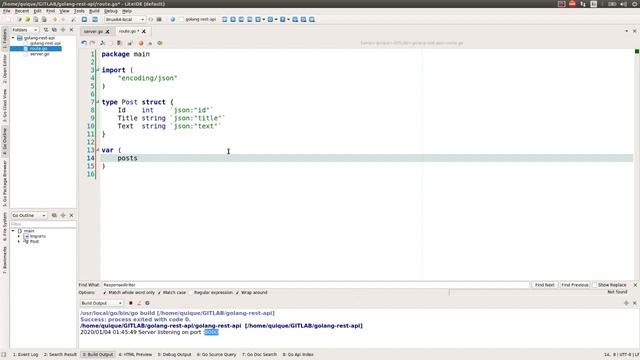640x360 pixels.
Task: Open the system environment dropdown in toolbar
Action: click(124, 20)
